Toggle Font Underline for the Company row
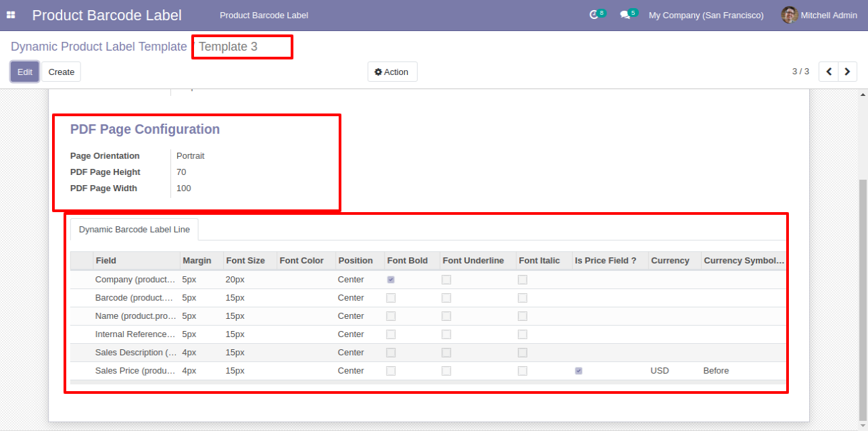Viewport: 868px width, 431px height. click(446, 280)
